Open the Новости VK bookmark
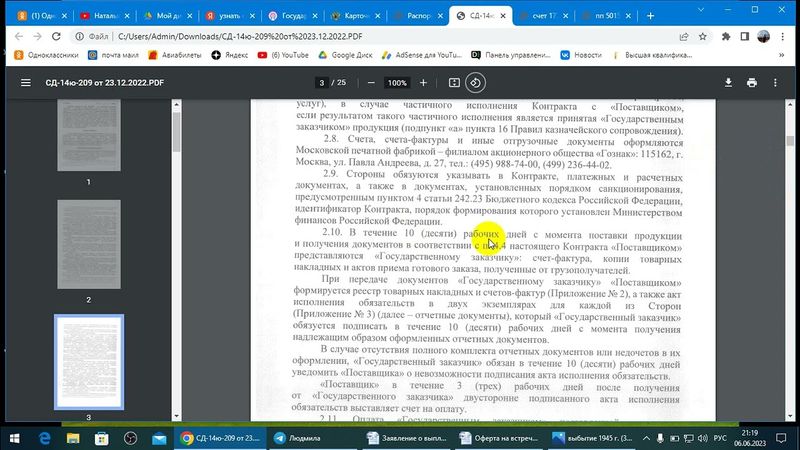The image size is (800, 450). [581, 55]
